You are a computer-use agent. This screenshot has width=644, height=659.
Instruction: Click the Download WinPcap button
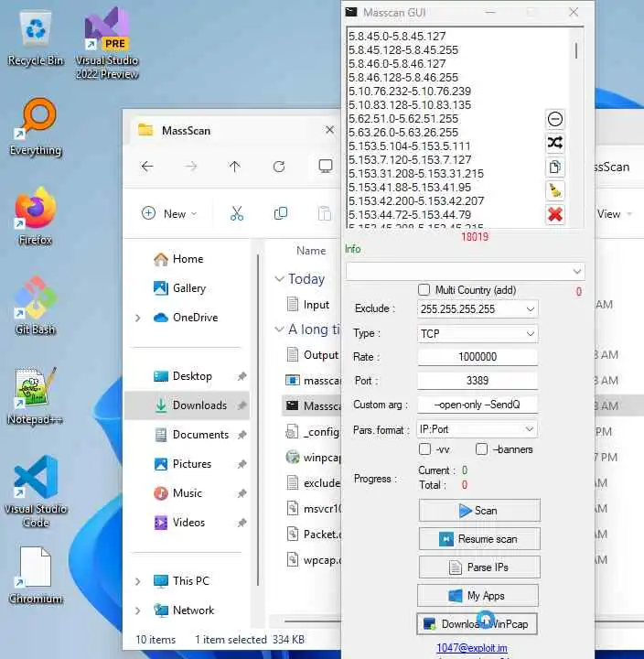click(477, 624)
